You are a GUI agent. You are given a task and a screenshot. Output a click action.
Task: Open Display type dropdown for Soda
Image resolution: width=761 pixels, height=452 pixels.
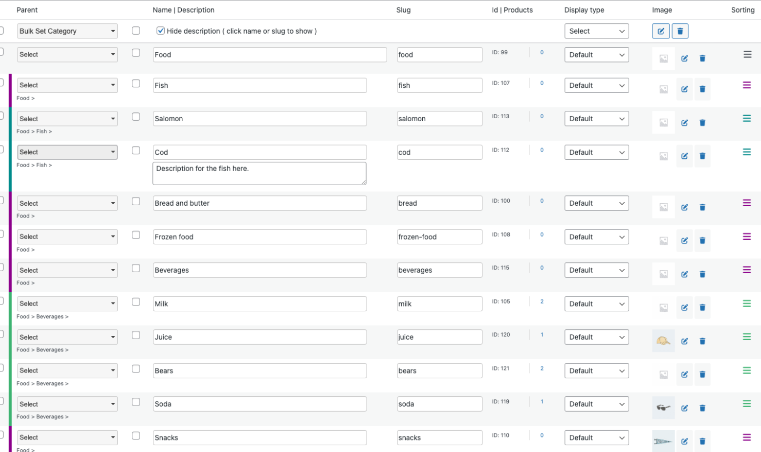596,404
